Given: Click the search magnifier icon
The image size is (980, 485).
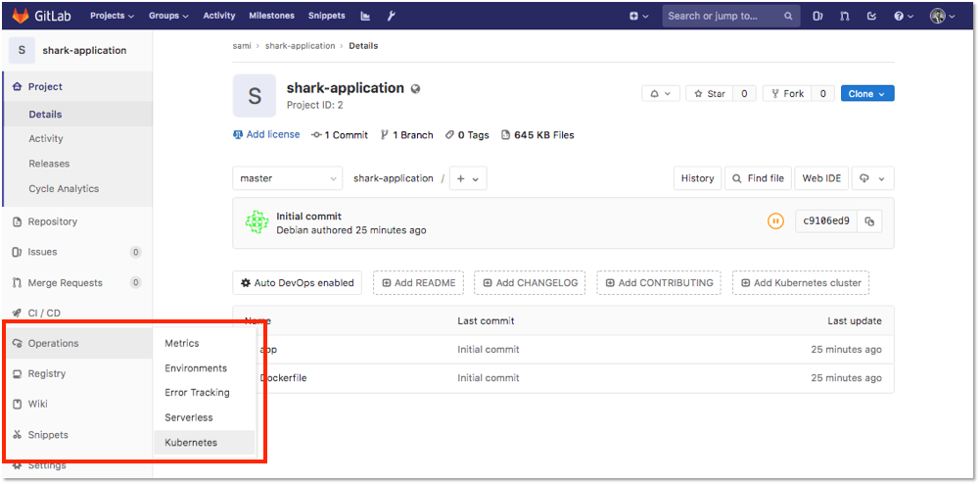Looking at the screenshot, I should 788,17.
